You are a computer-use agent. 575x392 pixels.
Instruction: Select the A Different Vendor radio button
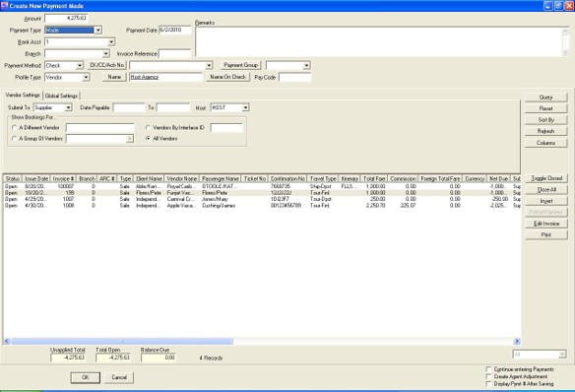[15, 128]
